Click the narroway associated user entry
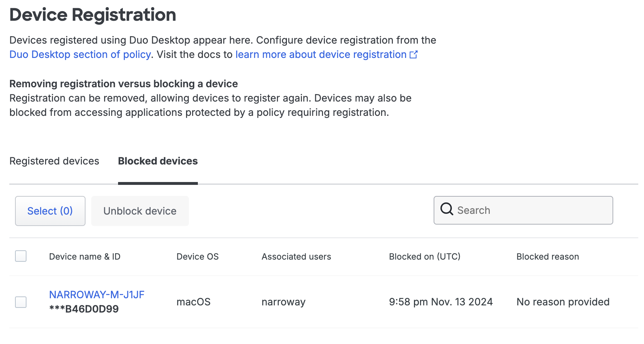The width and height of the screenshot is (644, 344). 283,302
